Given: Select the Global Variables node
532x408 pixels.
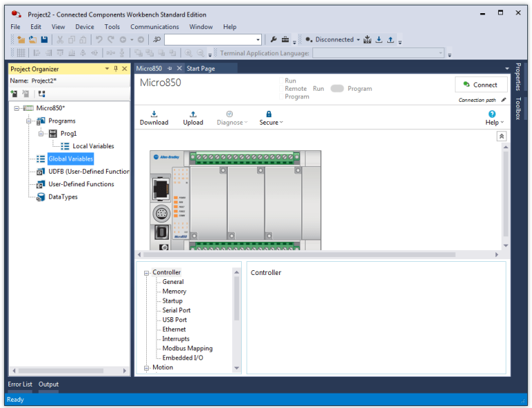Looking at the screenshot, I should [70, 159].
